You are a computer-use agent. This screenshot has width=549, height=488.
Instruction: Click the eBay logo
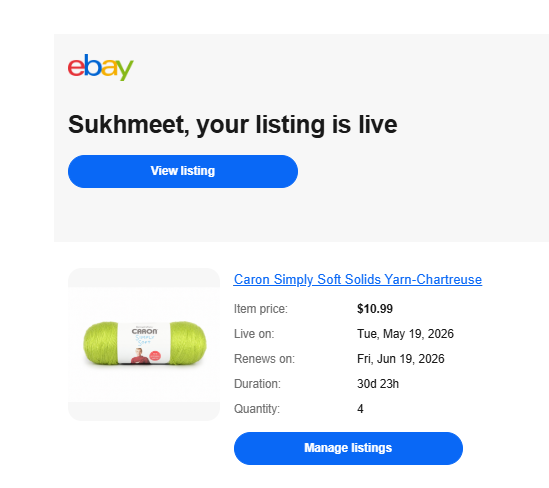(100, 67)
